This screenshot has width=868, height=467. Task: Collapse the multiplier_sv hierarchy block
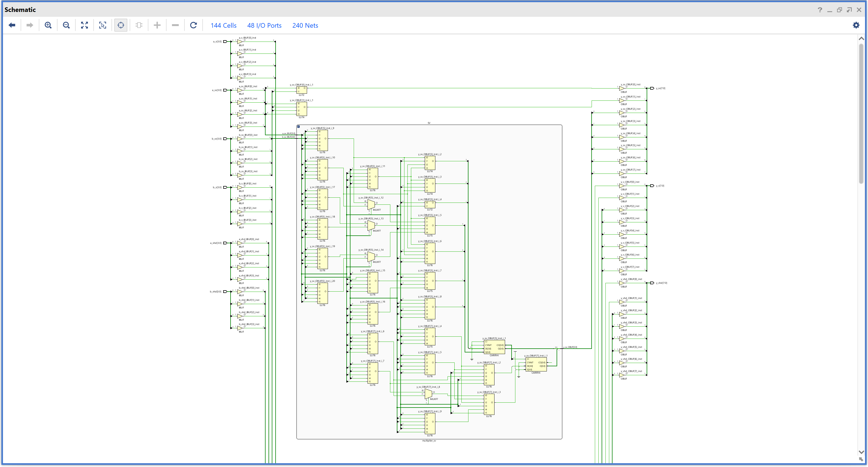(299, 127)
